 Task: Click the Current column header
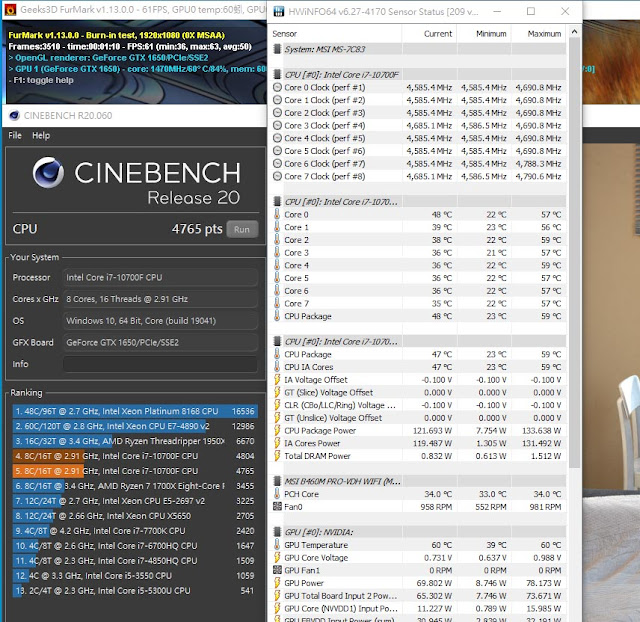(438, 34)
